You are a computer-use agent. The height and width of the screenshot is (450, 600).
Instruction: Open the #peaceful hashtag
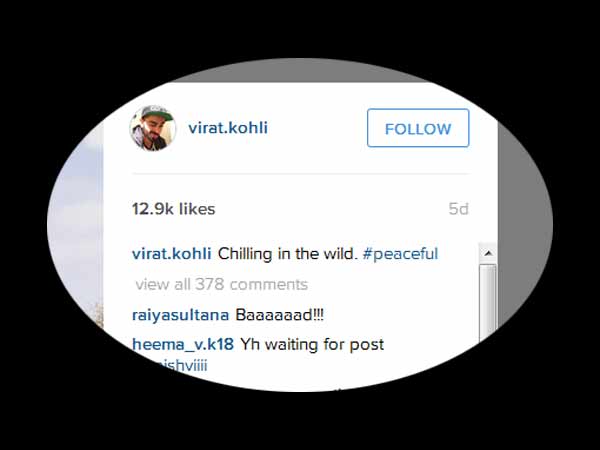[400, 254]
